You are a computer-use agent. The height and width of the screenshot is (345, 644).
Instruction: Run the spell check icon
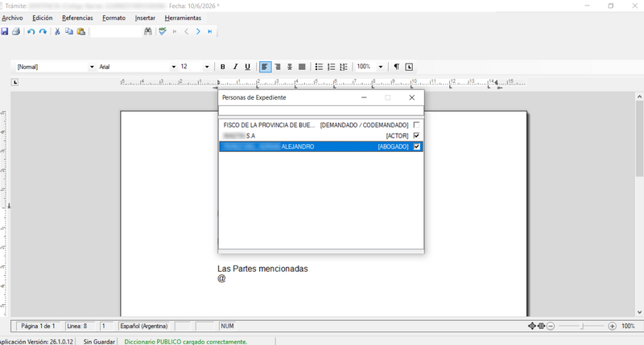[x=163, y=31]
